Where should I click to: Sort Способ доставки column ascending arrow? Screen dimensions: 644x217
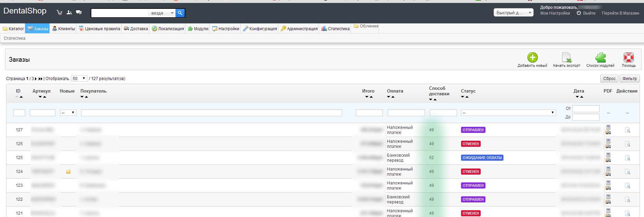[435, 100]
